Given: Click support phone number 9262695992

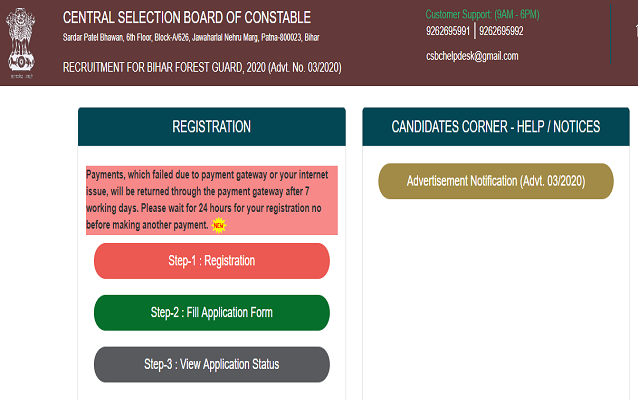Looking at the screenshot, I should (500, 31).
